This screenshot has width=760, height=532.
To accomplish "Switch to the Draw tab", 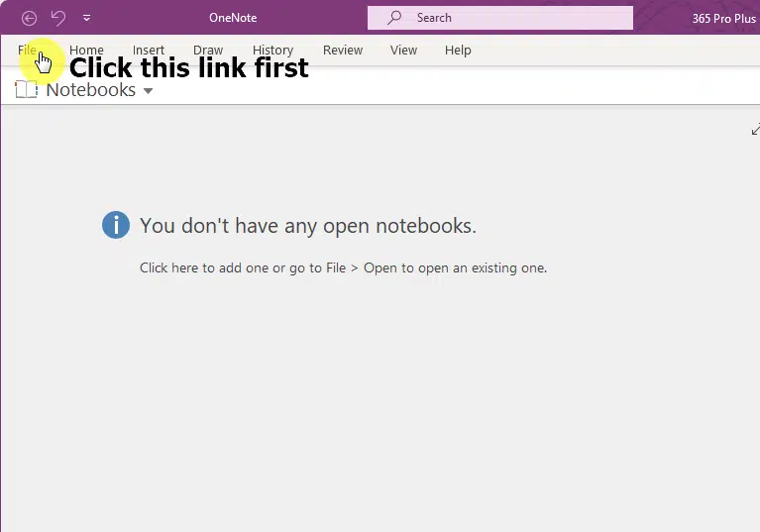I will [x=208, y=50].
